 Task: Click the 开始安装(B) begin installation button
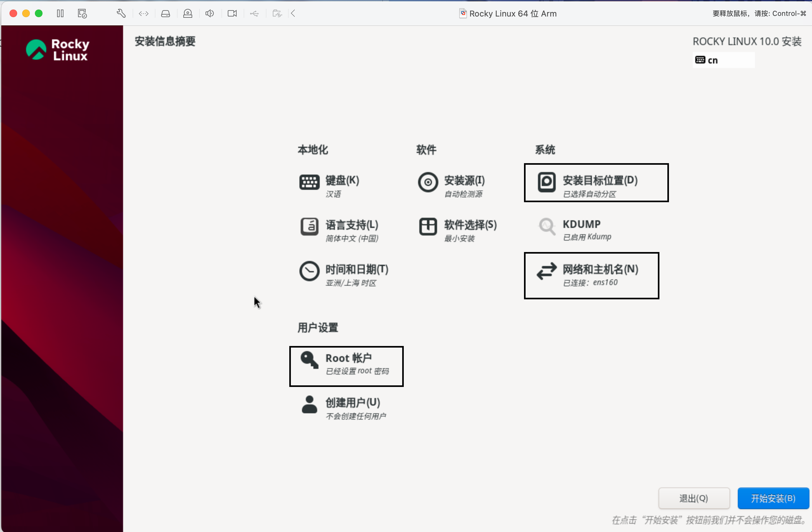[773, 498]
